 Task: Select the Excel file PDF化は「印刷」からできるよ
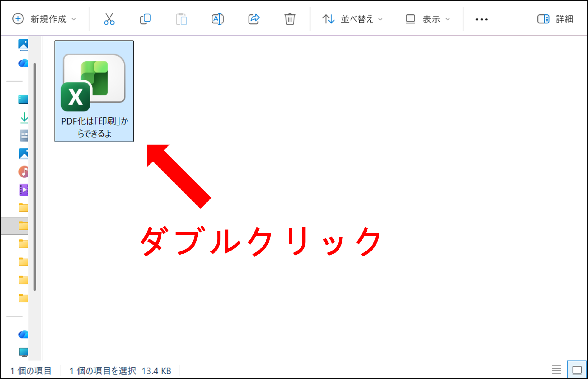click(x=94, y=91)
